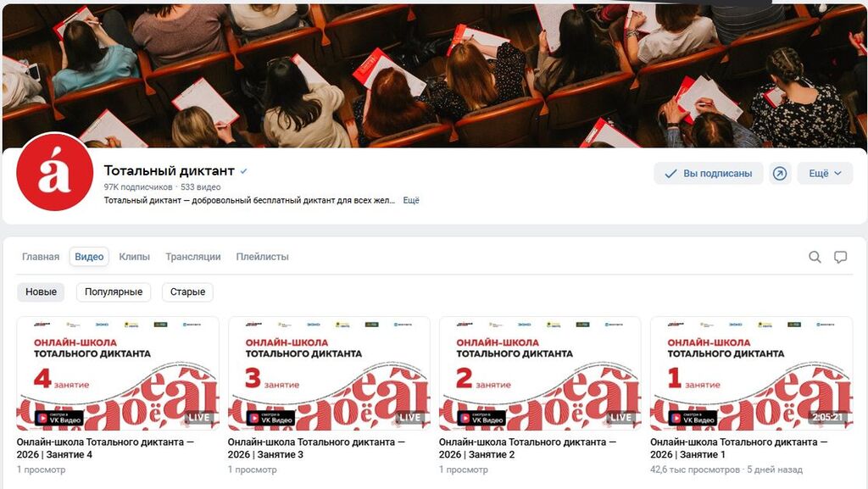Select the Новые sort filter
Viewport: 868px width, 489px height.
[41, 292]
